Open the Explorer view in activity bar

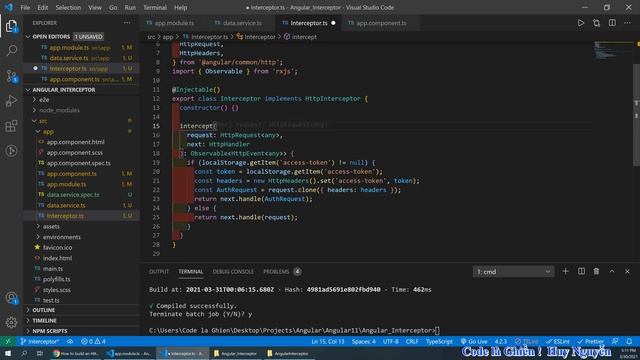click(x=11, y=27)
